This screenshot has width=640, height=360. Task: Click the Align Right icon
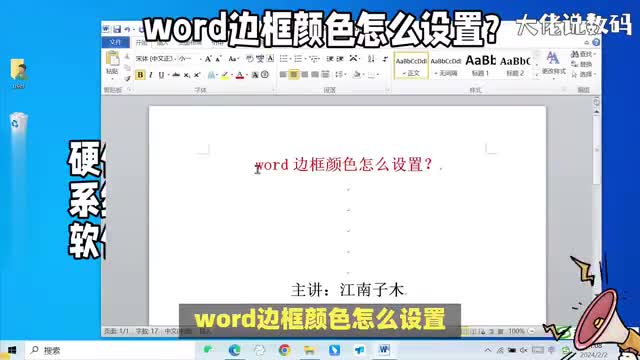coord(304,75)
